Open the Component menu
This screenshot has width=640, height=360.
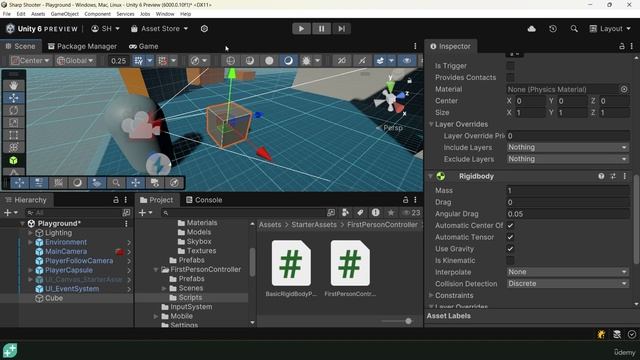(97, 14)
